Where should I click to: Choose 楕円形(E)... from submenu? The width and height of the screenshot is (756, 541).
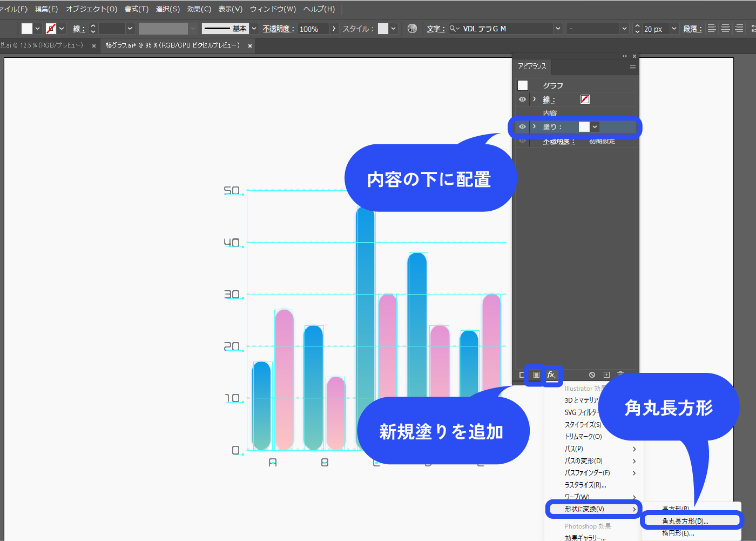(x=678, y=533)
